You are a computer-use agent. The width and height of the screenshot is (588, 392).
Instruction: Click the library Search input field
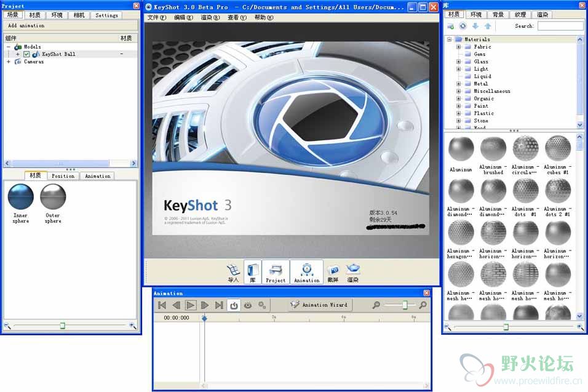point(560,26)
